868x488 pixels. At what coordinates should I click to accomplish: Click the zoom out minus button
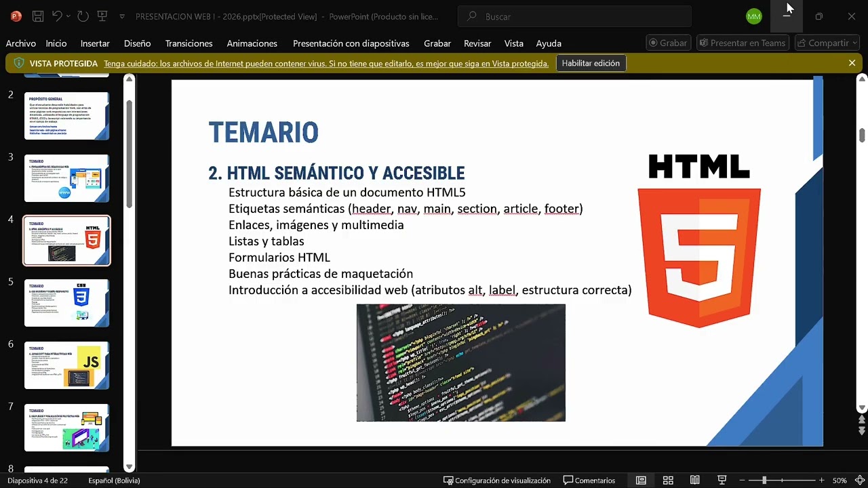click(x=743, y=481)
